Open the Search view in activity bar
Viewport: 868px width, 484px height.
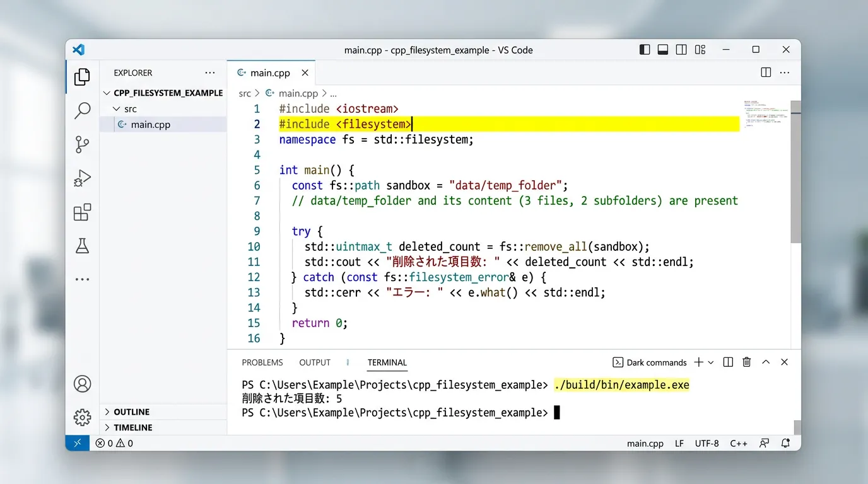pyautogui.click(x=82, y=111)
